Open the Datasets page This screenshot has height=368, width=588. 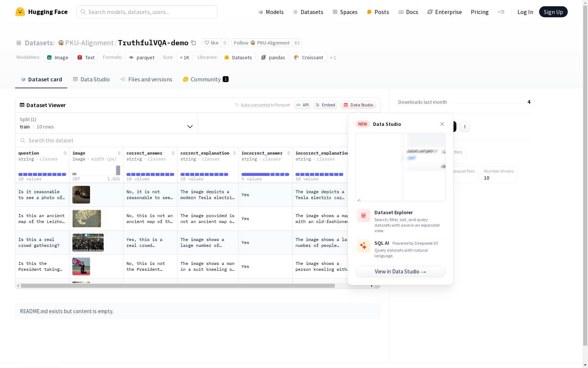(308, 12)
